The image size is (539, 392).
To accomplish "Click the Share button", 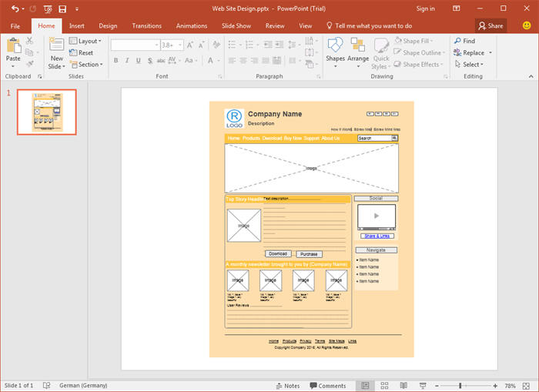I will (490, 25).
